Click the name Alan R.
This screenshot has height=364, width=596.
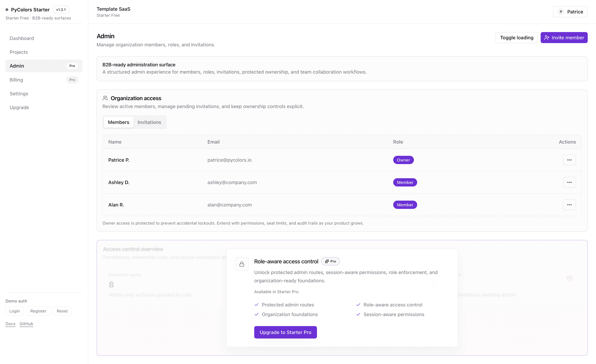[116, 205]
